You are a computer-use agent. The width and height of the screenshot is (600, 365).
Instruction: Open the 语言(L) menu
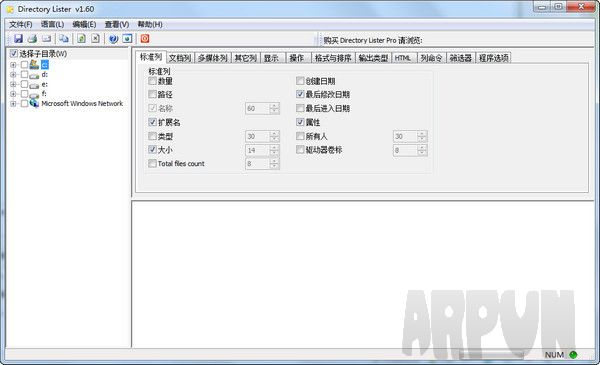click(52, 24)
